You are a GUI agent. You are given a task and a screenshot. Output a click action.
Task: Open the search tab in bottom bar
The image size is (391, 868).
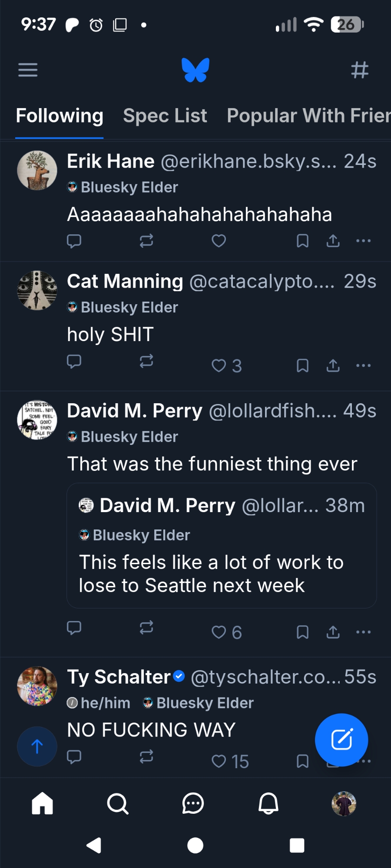118,803
